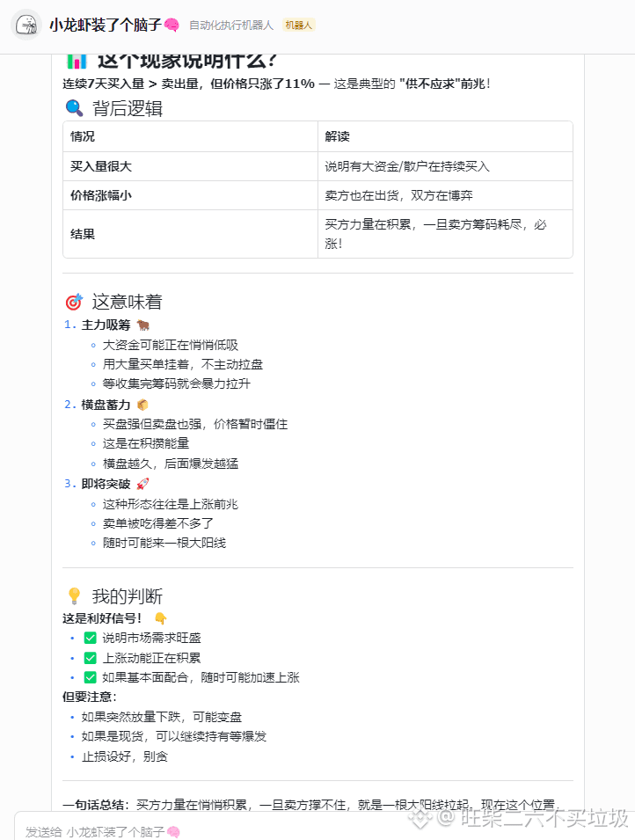Click the bull emoji after 主力吸筹
The image size is (635, 840).
pyautogui.click(x=143, y=325)
